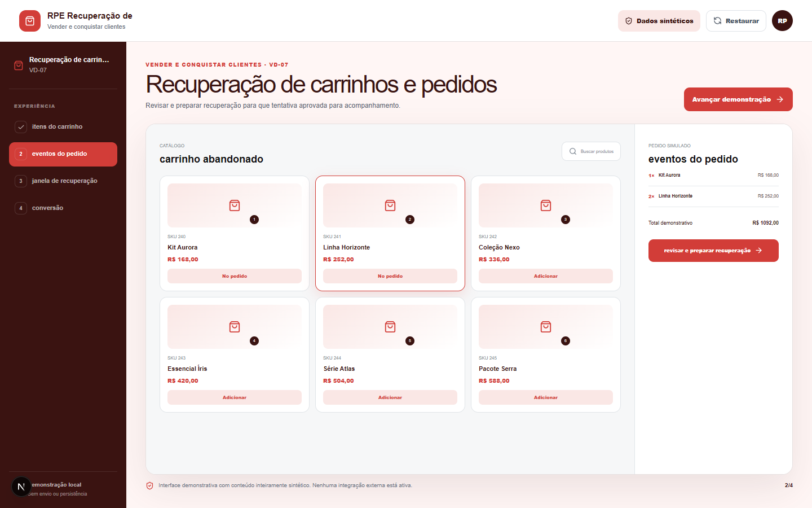Click the arrow icon in Avançar demonstração

[780, 99]
